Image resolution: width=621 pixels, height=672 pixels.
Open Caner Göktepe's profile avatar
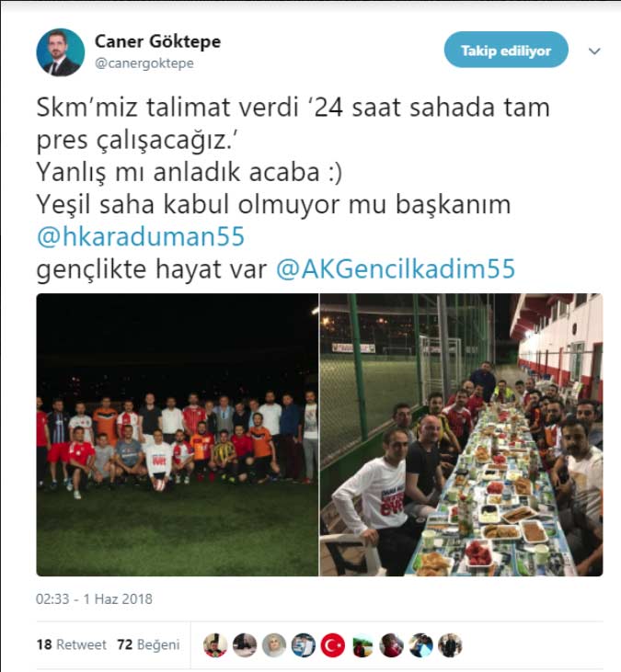61,52
